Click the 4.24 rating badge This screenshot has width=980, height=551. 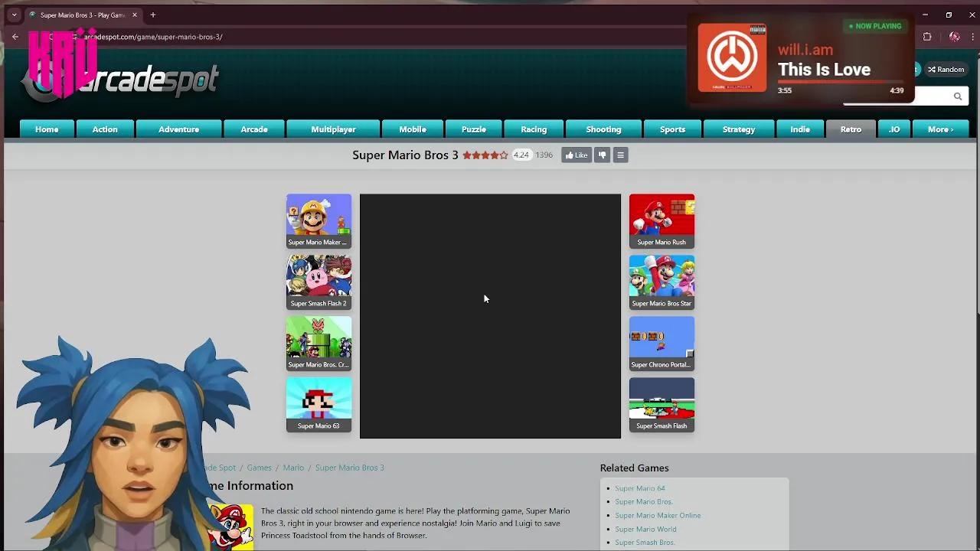[x=521, y=155]
